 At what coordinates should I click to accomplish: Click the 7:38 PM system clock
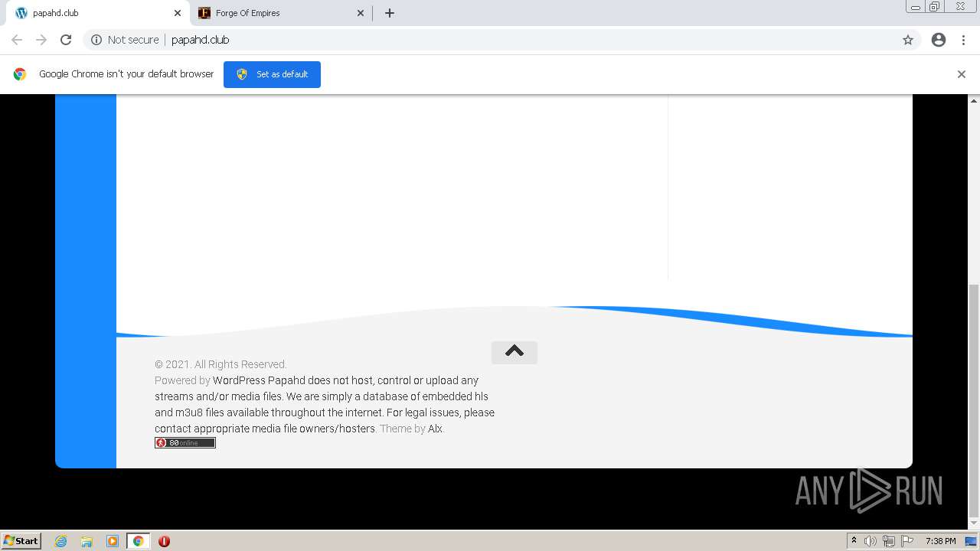tap(940, 541)
